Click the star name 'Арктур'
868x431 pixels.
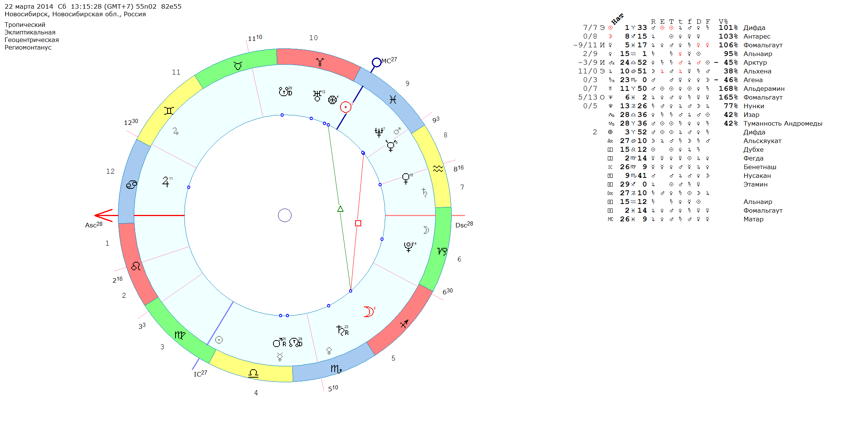[755, 62]
